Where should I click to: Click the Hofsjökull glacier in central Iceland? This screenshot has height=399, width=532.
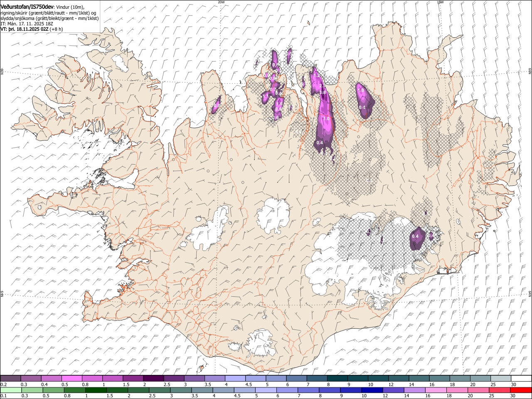pyautogui.click(x=273, y=215)
